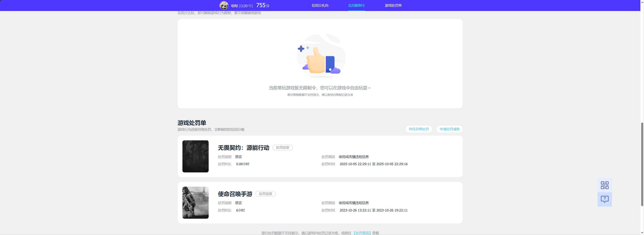This screenshot has width=644, height=235.
Task: Open the QR code floating icon
Action: tap(604, 185)
